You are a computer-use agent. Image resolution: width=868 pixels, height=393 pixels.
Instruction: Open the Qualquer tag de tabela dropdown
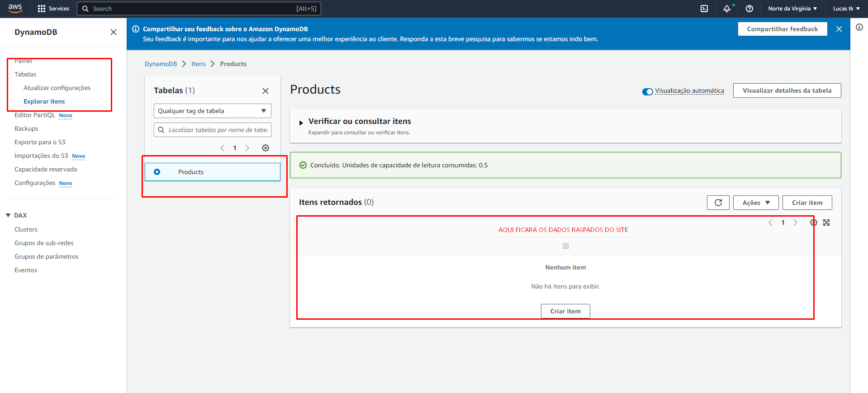(x=213, y=111)
